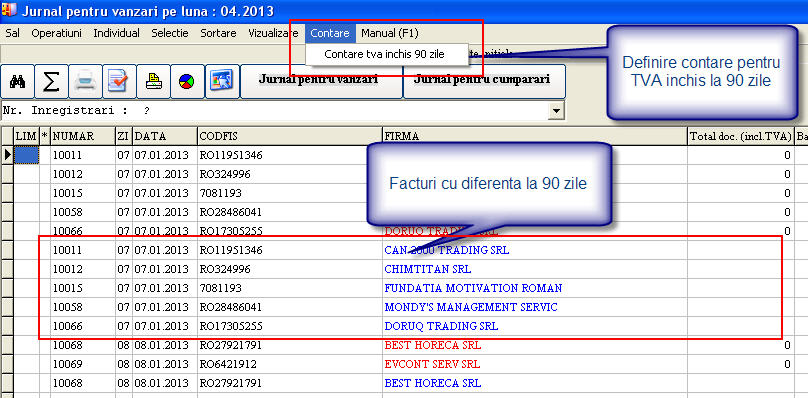Click RO11951346 in the CAN 2000 TRADING row

(231, 251)
